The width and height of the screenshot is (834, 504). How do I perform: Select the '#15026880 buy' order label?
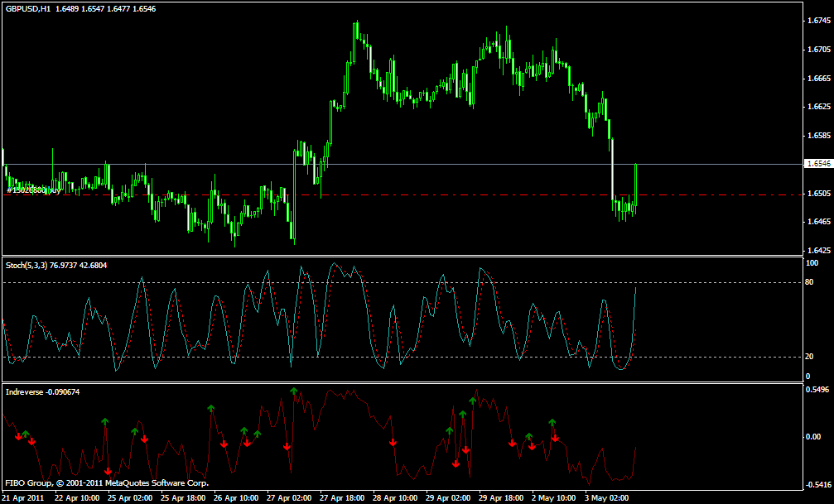pos(33,190)
